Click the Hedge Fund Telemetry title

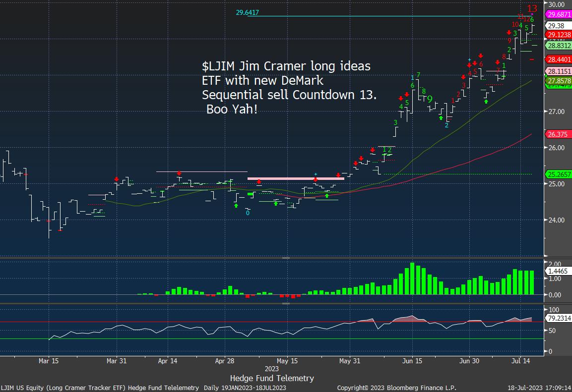click(x=272, y=379)
